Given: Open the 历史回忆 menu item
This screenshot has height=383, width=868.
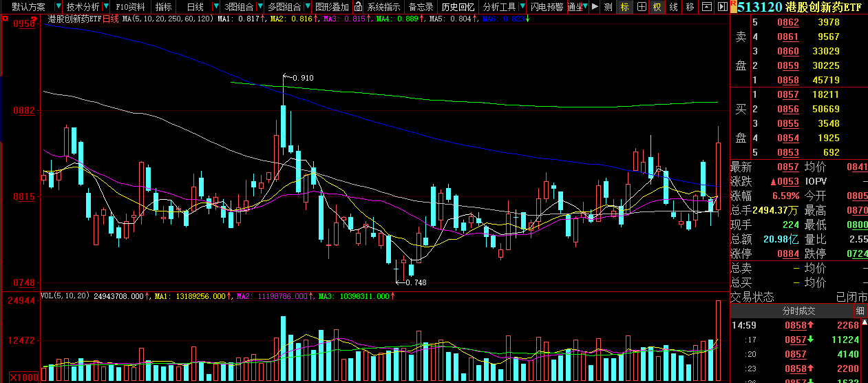Looking at the screenshot, I should tap(458, 7).
